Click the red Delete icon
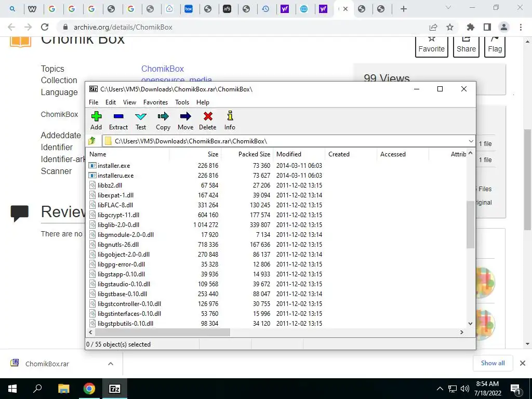This screenshot has height=399, width=532. pyautogui.click(x=208, y=117)
